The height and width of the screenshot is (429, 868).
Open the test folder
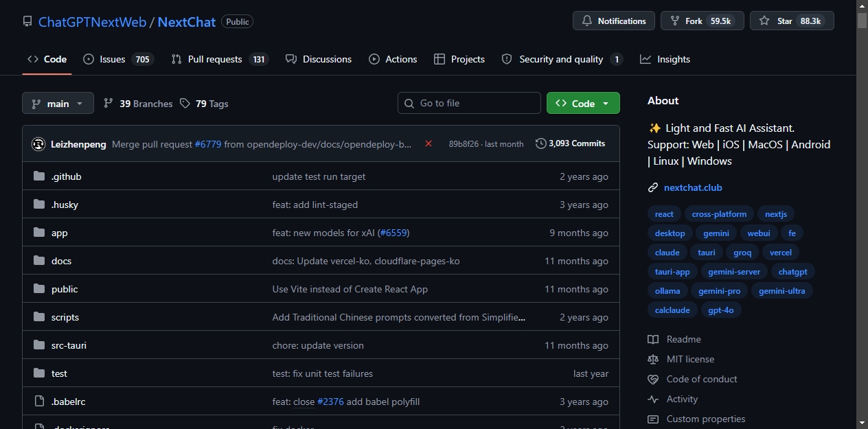[59, 373]
